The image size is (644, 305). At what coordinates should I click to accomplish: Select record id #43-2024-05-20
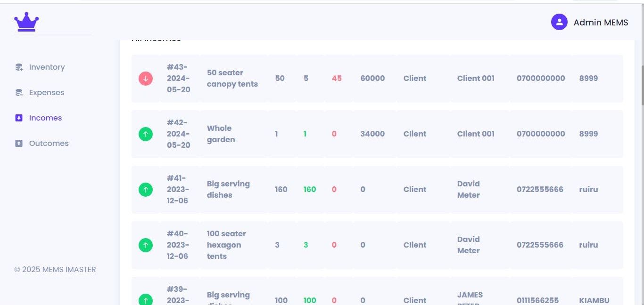(x=178, y=78)
